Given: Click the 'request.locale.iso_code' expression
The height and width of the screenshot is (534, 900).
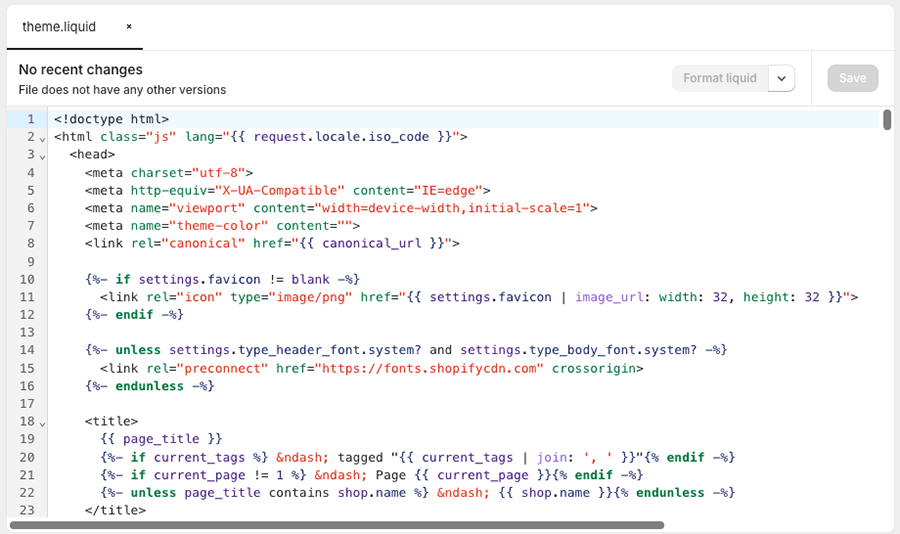Looking at the screenshot, I should (x=341, y=137).
